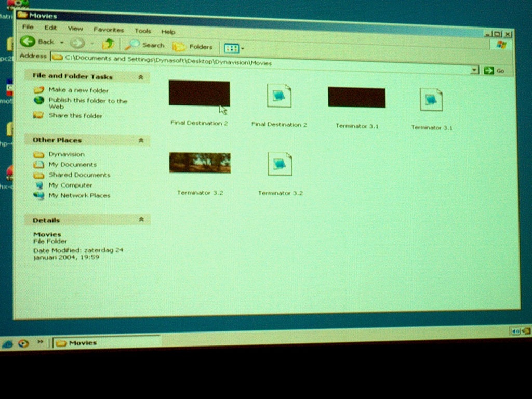Click the Share this folder icon
The height and width of the screenshot is (399, 532).
[38, 115]
